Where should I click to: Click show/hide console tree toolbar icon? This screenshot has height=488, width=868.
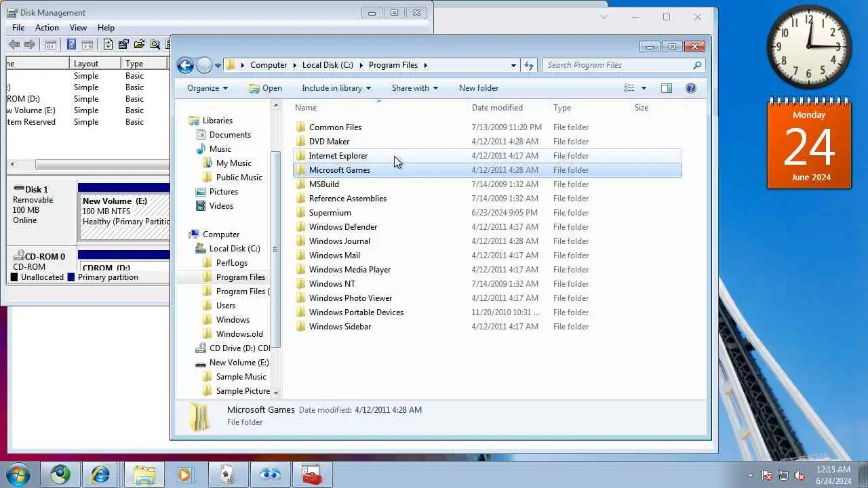pos(50,45)
